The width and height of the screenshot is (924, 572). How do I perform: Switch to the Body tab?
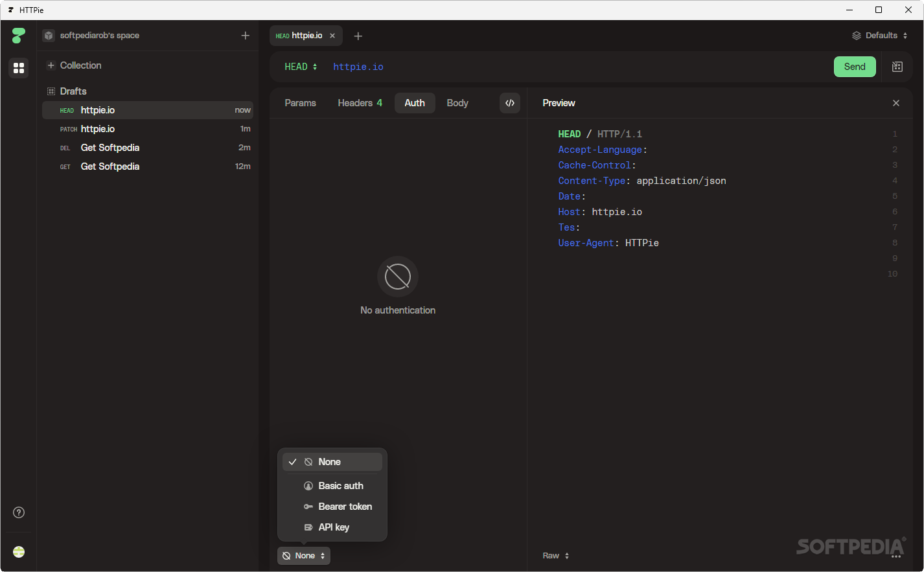[x=457, y=103]
